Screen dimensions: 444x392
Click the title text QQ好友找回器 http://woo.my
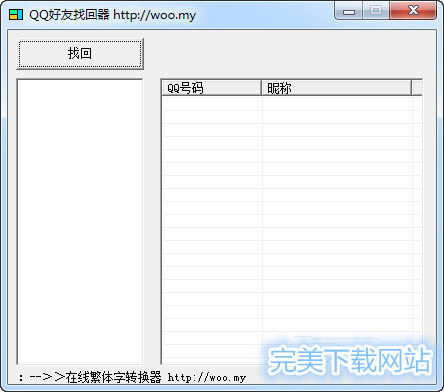point(112,15)
